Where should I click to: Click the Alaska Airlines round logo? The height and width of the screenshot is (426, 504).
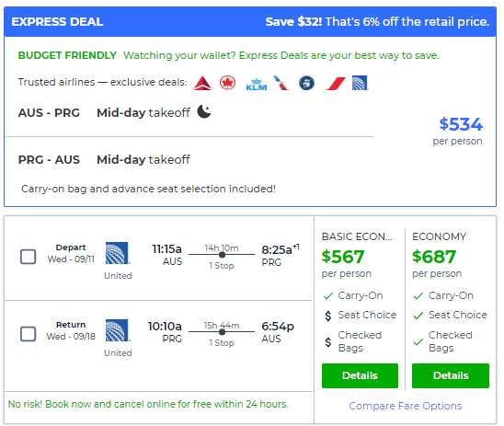306,83
